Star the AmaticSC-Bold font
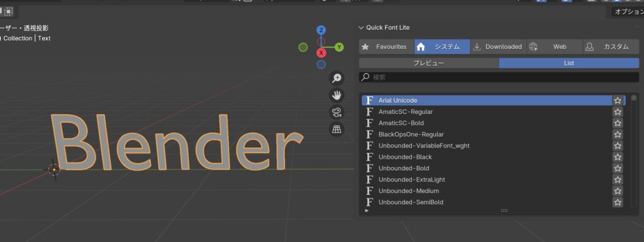This screenshot has height=242, width=644. point(618,123)
